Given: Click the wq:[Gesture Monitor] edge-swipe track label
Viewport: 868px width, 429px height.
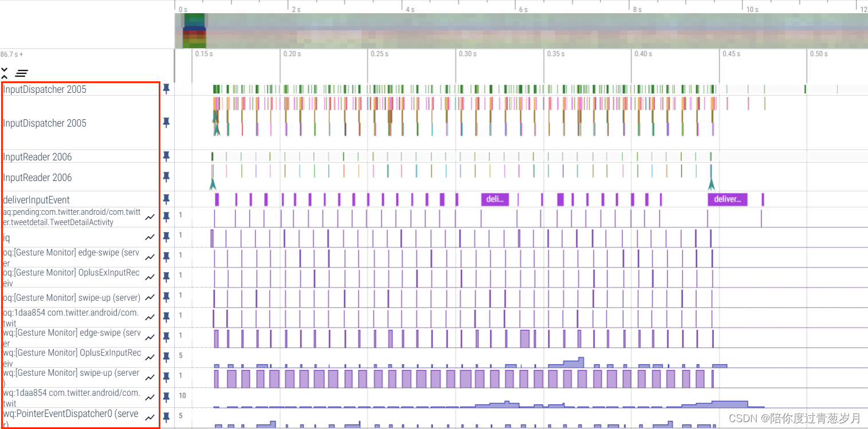Looking at the screenshot, I should pyautogui.click(x=72, y=338).
